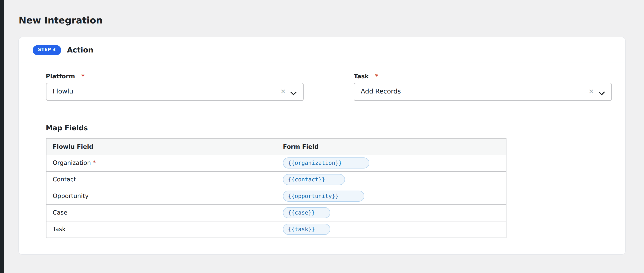Click the STEP 3 badge
The image size is (644, 273).
point(47,50)
